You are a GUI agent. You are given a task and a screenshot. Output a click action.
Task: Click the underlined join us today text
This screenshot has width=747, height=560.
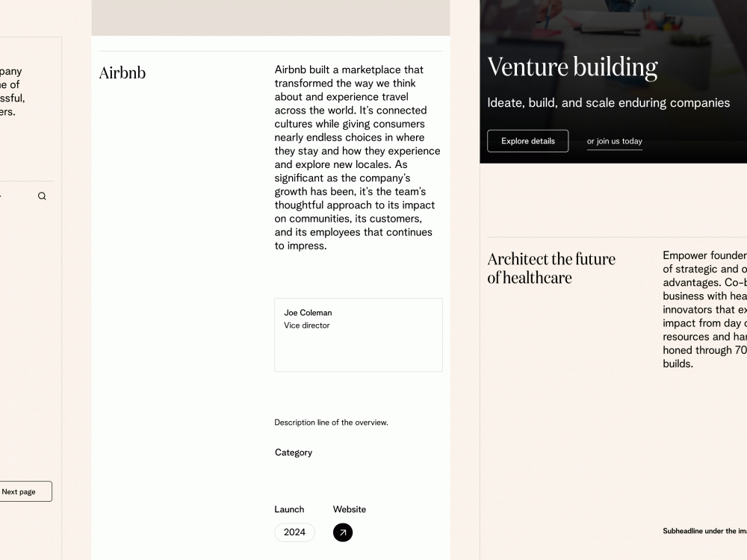pos(614,141)
